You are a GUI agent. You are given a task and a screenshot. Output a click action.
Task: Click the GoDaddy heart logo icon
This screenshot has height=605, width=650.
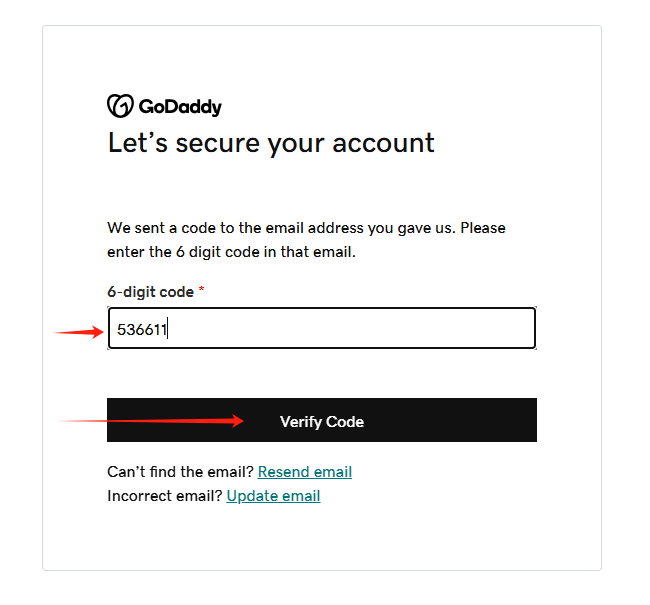pyautogui.click(x=120, y=106)
